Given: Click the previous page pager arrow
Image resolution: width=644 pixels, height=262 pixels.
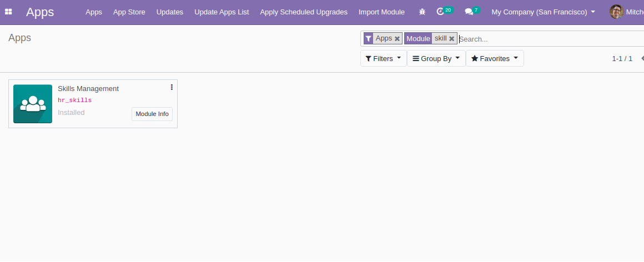Looking at the screenshot, I should (x=642, y=58).
